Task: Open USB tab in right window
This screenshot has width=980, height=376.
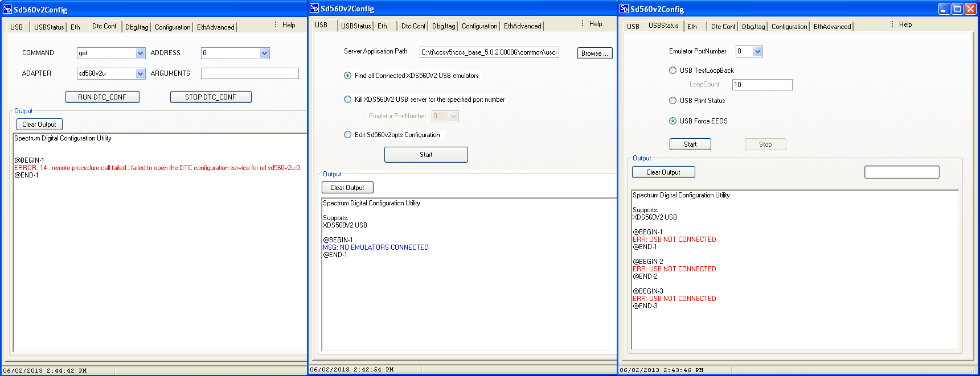Action: coord(633,27)
